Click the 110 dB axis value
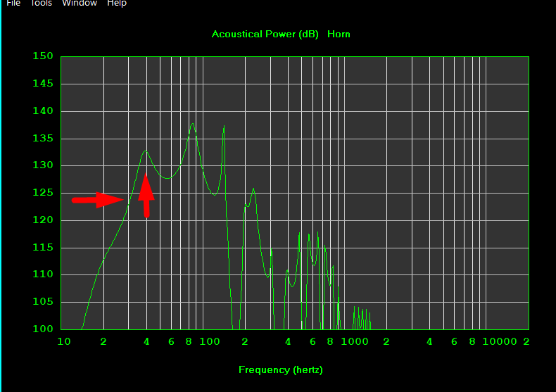The height and width of the screenshot is (392, 556). click(43, 274)
